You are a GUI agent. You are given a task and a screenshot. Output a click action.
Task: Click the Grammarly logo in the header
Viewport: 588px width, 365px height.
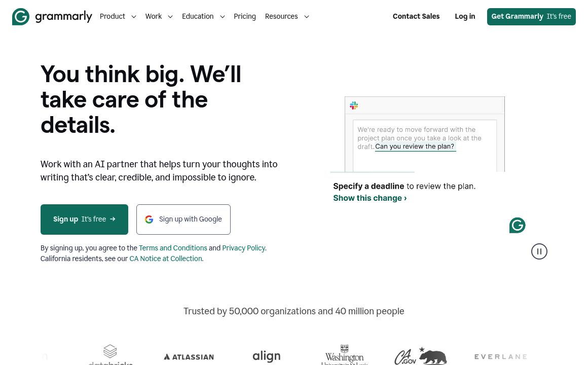pos(52,16)
